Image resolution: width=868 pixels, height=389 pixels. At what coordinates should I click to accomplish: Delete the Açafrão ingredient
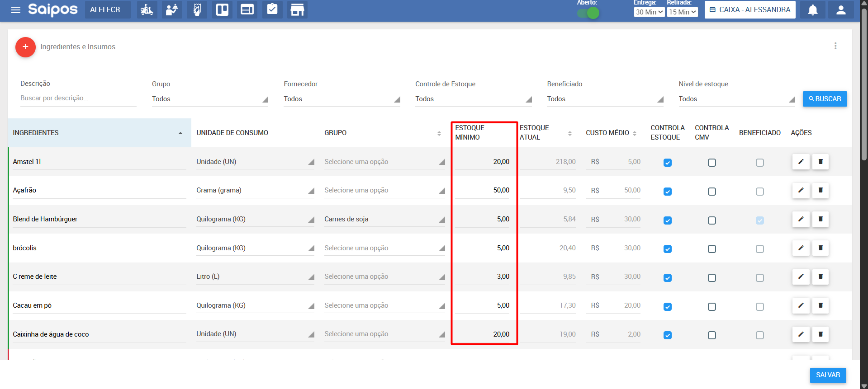820,190
